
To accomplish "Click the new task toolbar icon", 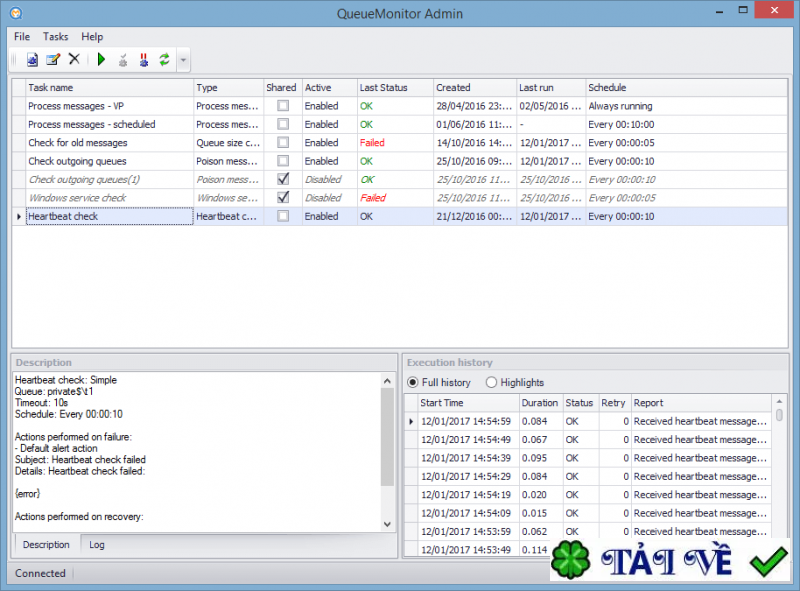I will point(32,60).
